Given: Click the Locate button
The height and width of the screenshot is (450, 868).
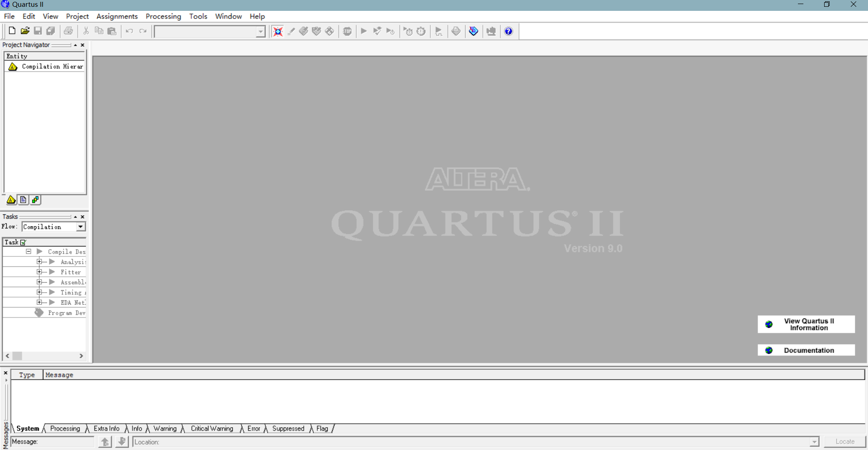Looking at the screenshot, I should [x=845, y=442].
